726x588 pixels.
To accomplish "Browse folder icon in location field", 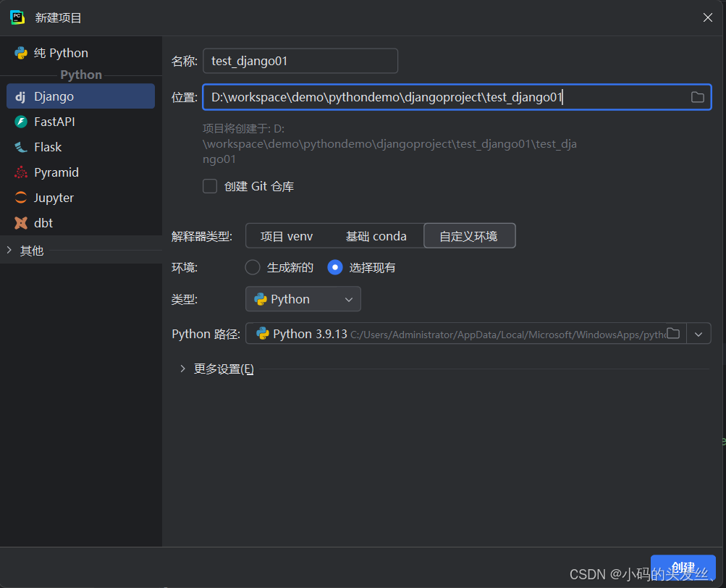I will [697, 97].
